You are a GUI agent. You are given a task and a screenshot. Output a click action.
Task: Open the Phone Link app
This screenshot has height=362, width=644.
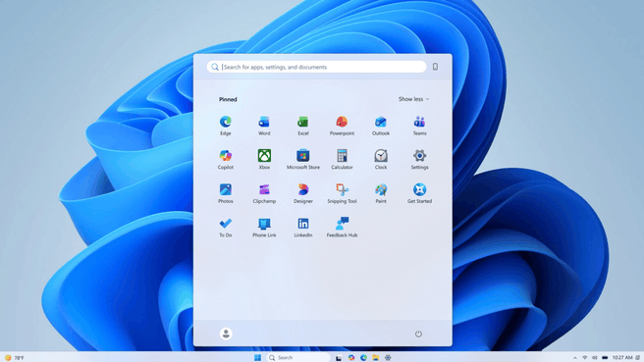click(x=264, y=228)
